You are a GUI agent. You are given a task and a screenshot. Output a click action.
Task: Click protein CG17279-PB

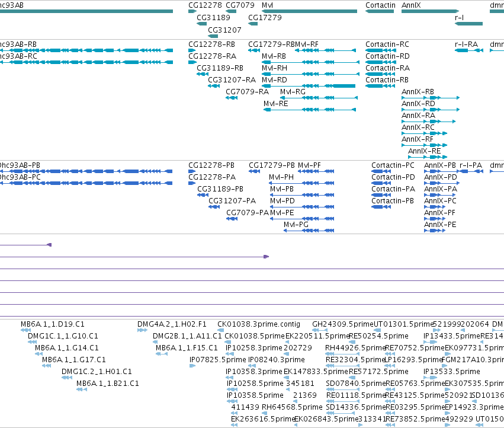(x=254, y=171)
